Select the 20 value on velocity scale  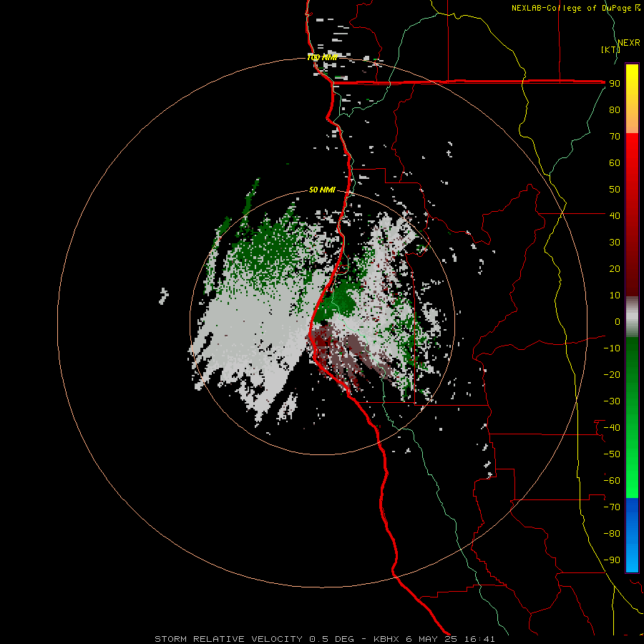[615, 269]
